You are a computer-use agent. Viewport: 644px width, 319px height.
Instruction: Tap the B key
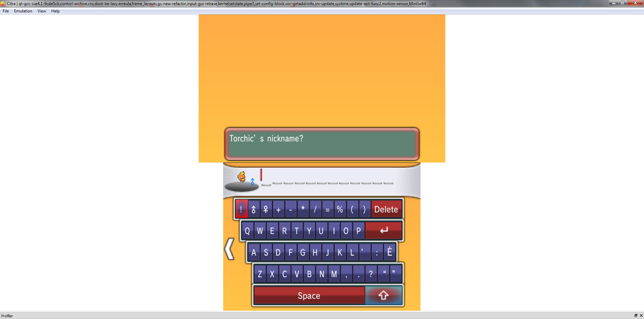click(309, 274)
